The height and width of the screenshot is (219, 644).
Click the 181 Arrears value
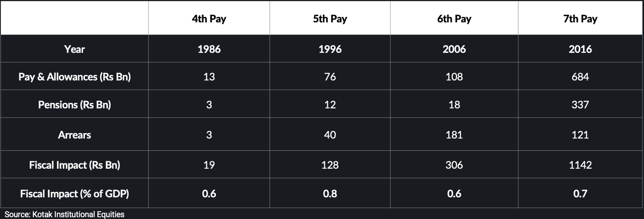pos(454,135)
